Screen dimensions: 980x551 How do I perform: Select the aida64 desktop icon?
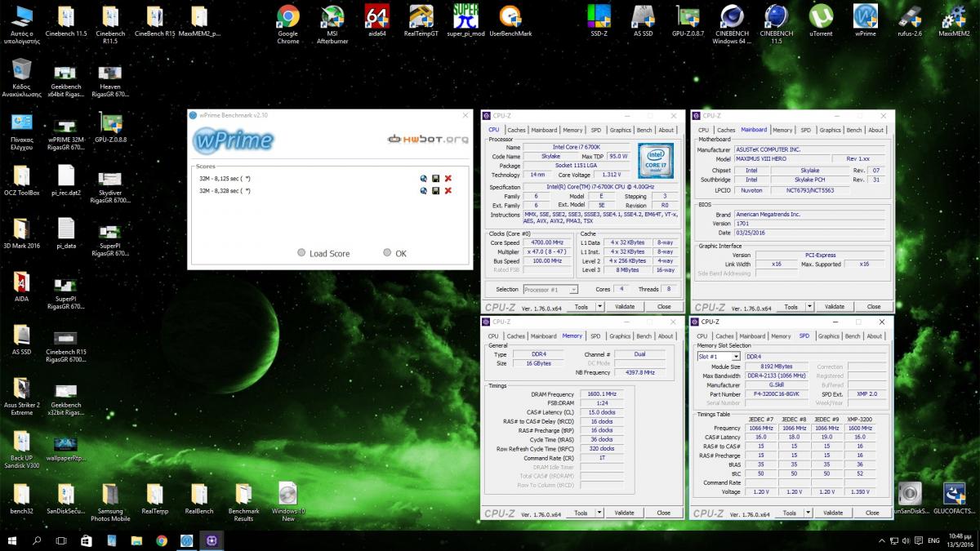376,21
